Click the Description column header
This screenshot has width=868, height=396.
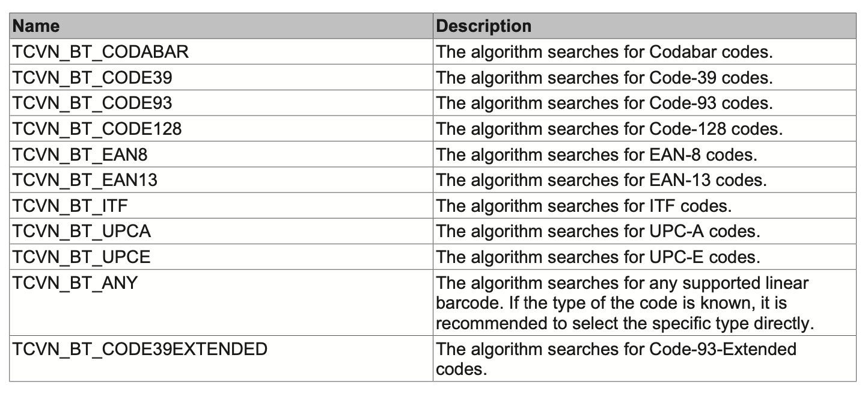point(644,26)
